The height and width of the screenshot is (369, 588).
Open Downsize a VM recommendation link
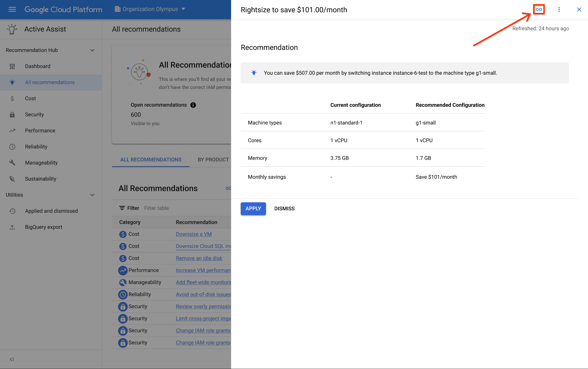click(x=193, y=234)
